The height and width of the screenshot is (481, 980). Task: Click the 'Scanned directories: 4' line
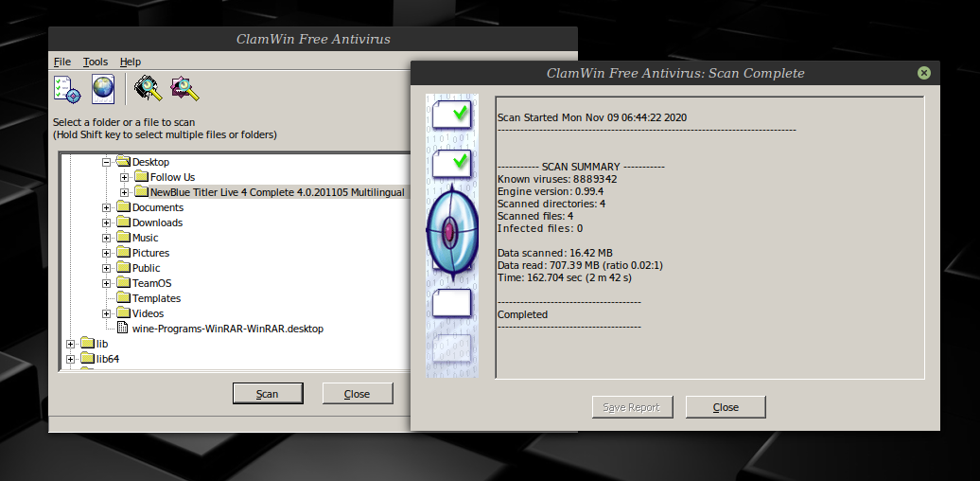(551, 204)
